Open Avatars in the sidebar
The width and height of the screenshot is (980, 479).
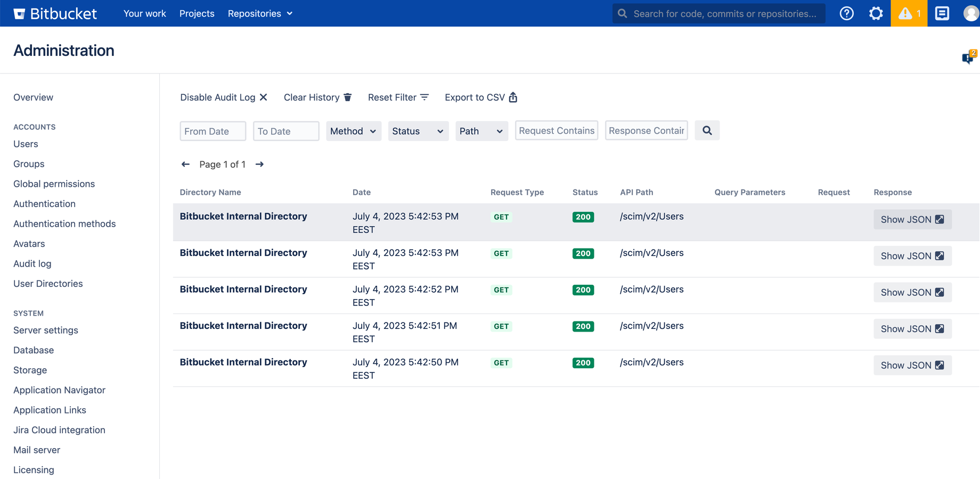29,244
